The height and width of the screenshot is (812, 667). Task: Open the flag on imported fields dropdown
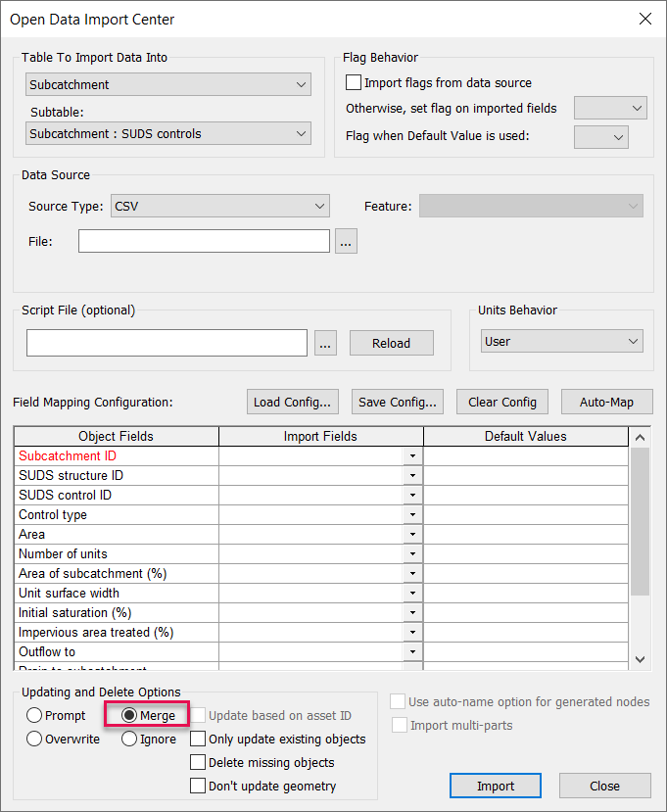[x=610, y=108]
